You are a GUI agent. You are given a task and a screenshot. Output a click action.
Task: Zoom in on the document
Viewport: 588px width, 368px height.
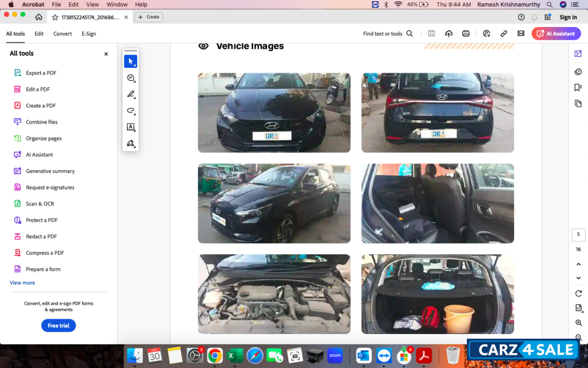[x=578, y=323]
